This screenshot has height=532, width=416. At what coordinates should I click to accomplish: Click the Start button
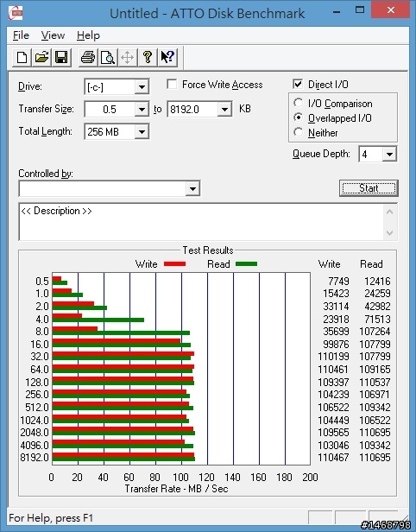point(369,188)
